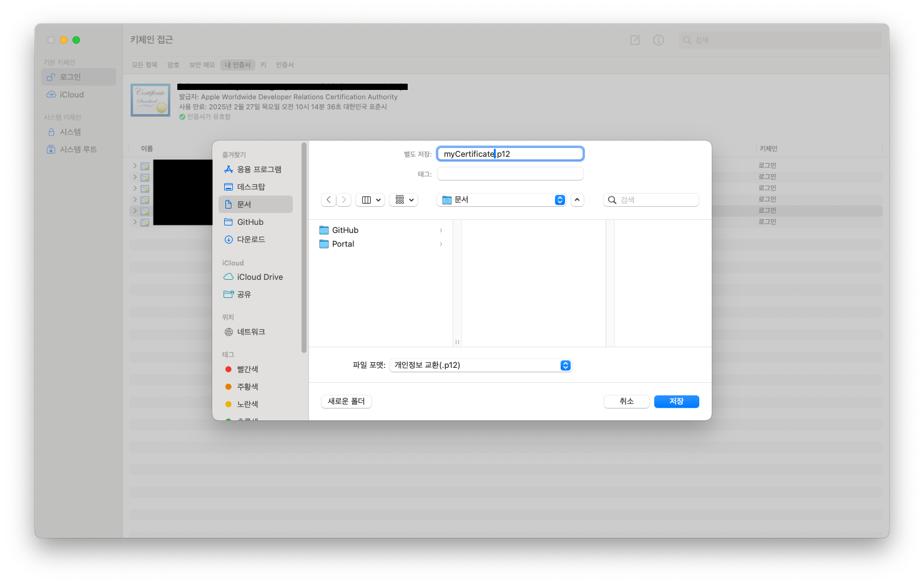Click the green zoom window button
This screenshot has width=924, height=584.
(76, 40)
